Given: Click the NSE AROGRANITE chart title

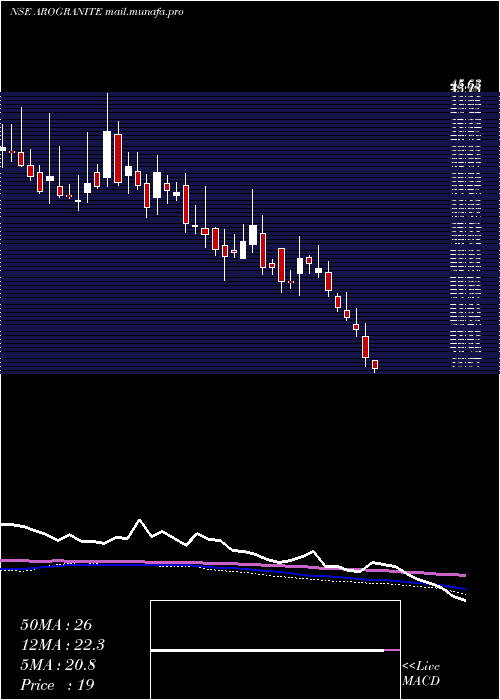Looking at the screenshot, I should click(96, 12).
